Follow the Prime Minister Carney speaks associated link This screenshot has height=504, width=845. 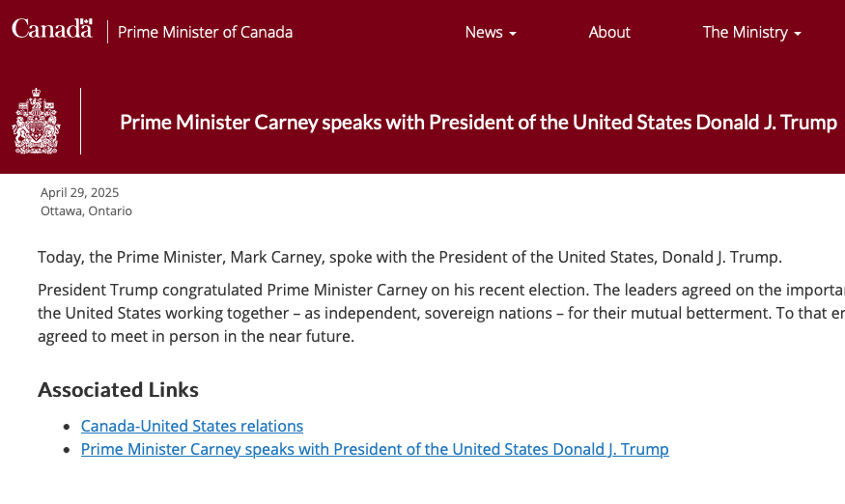(375, 449)
